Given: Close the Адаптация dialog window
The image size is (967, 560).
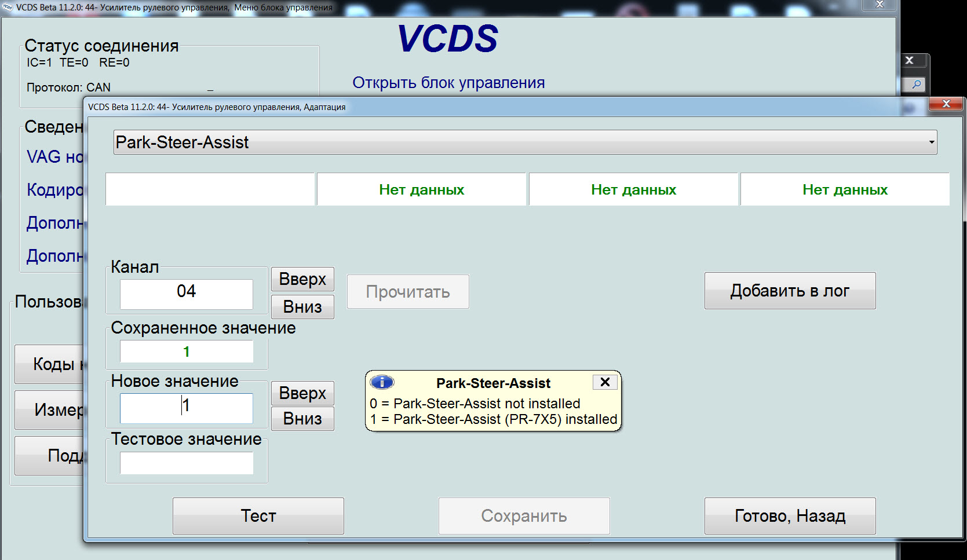Looking at the screenshot, I should click(946, 104).
